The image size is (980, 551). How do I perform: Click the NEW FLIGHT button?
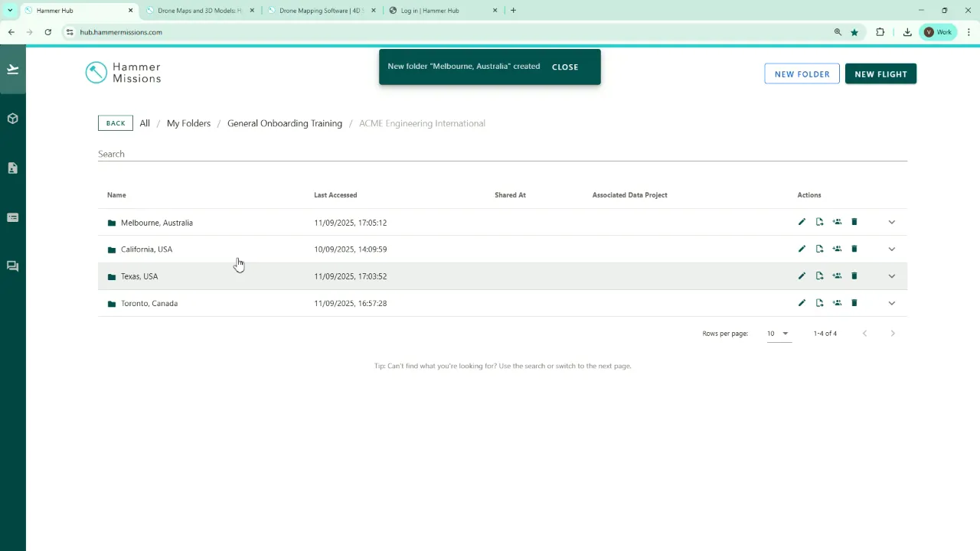click(x=880, y=73)
